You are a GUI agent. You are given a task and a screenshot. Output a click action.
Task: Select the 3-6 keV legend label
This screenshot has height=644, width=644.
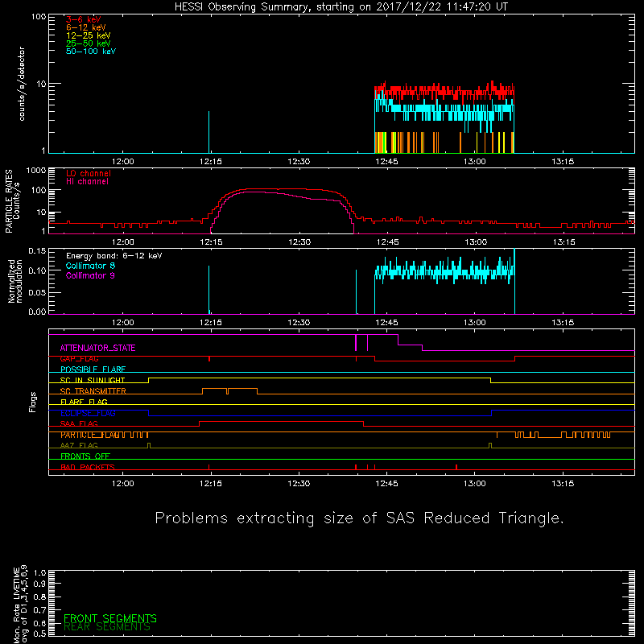point(83,19)
